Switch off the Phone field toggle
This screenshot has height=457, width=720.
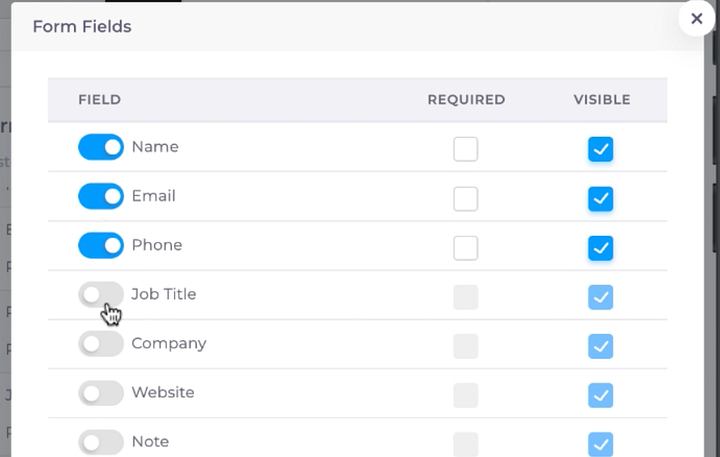[x=101, y=245]
